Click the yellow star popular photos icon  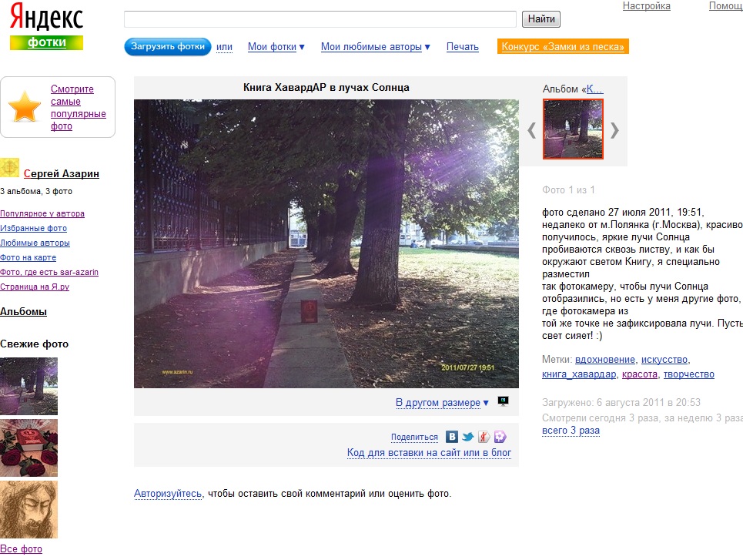(x=25, y=107)
